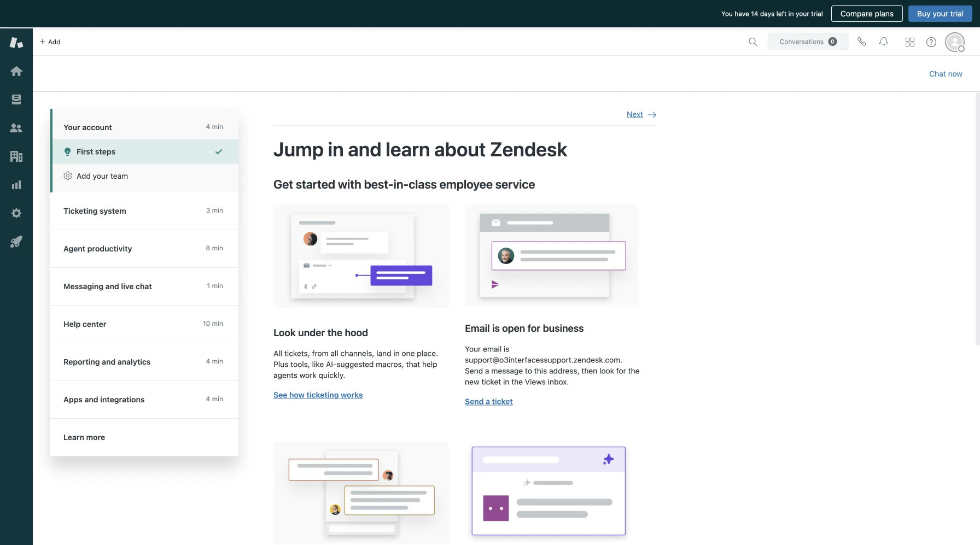Open the phone Talk icon

(862, 42)
